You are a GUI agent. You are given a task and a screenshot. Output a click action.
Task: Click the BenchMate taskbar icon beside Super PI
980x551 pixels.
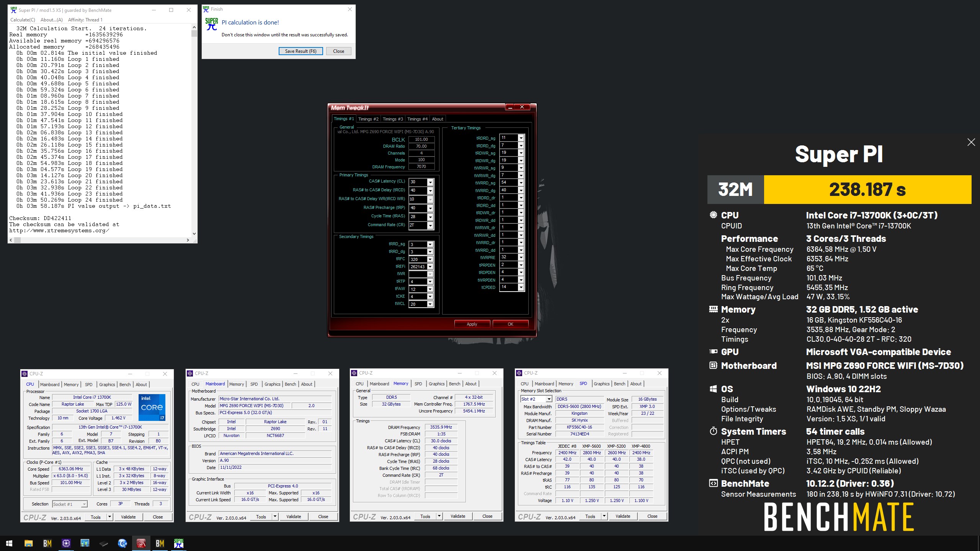coord(160,543)
